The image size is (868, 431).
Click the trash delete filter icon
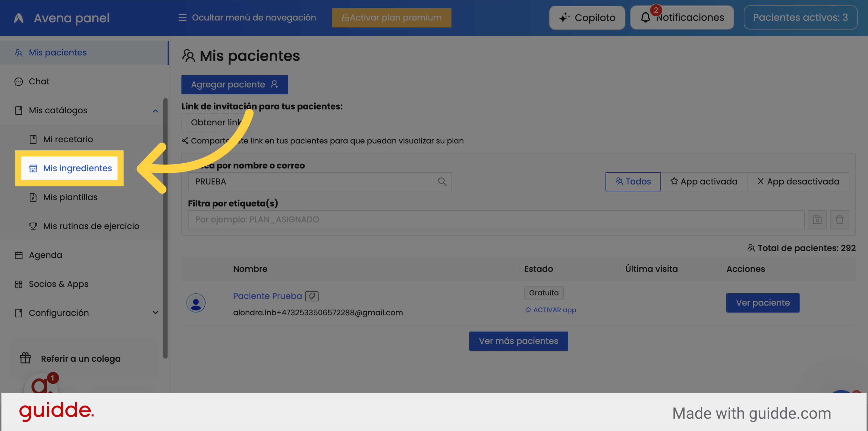click(839, 220)
